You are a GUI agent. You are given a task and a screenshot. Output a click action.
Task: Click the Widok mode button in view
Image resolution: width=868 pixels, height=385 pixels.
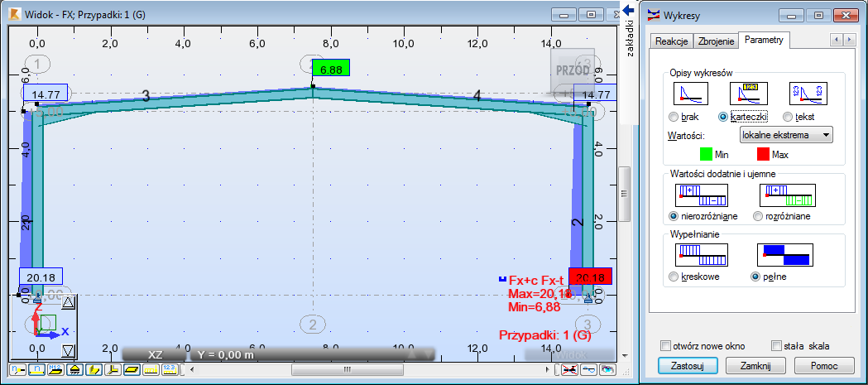pos(570,354)
